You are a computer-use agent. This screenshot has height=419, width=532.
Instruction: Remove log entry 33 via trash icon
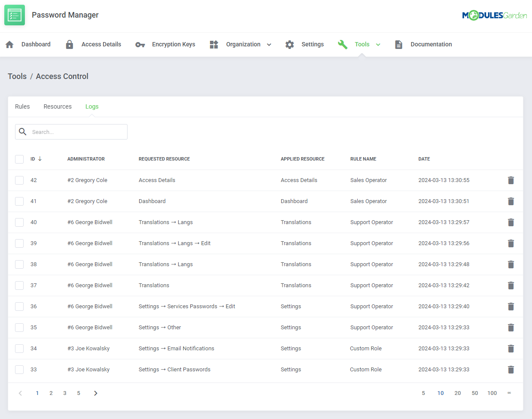(x=511, y=370)
